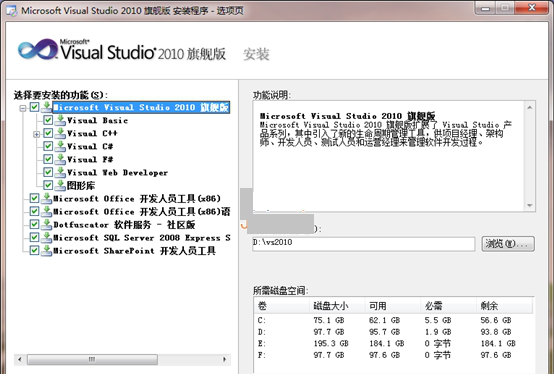
Task: Click the 可用 column header
Action: pyautogui.click(x=393, y=306)
